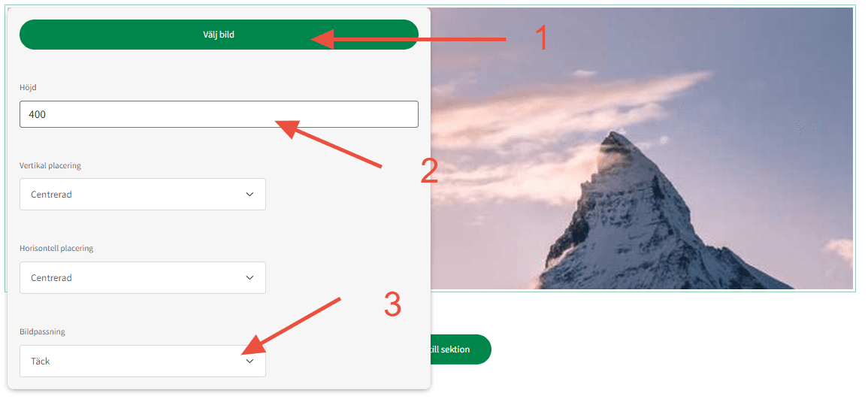Click the Täck text in Bildpassning

(41, 361)
